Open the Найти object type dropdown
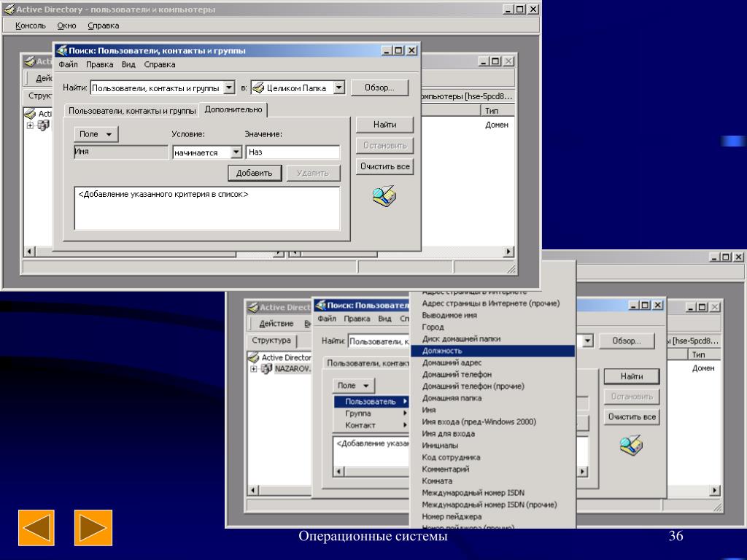 click(229, 87)
